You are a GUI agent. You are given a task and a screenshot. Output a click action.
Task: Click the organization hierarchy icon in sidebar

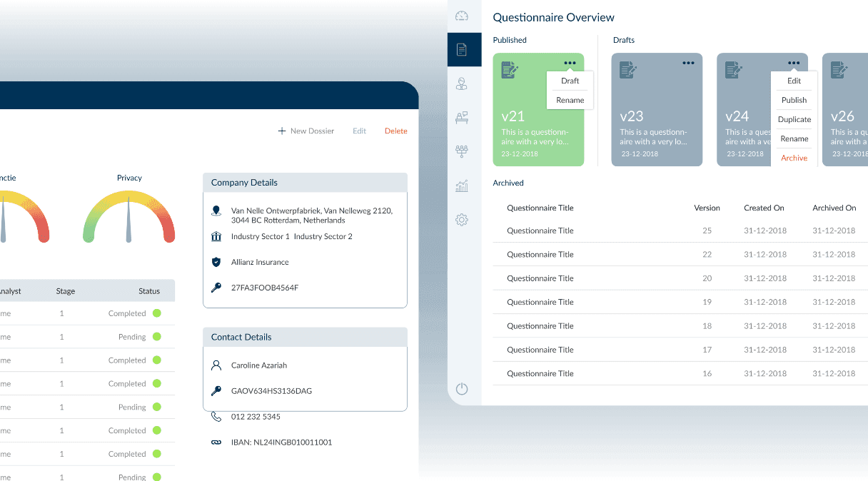462,151
